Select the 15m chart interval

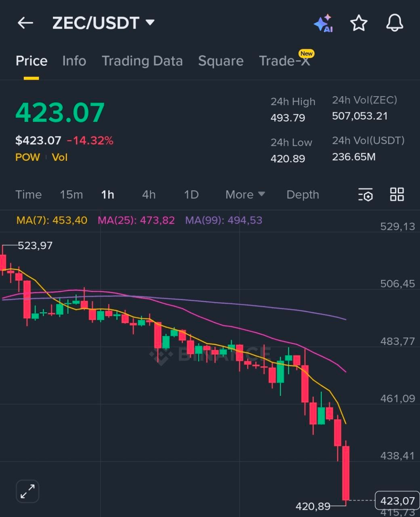click(71, 195)
